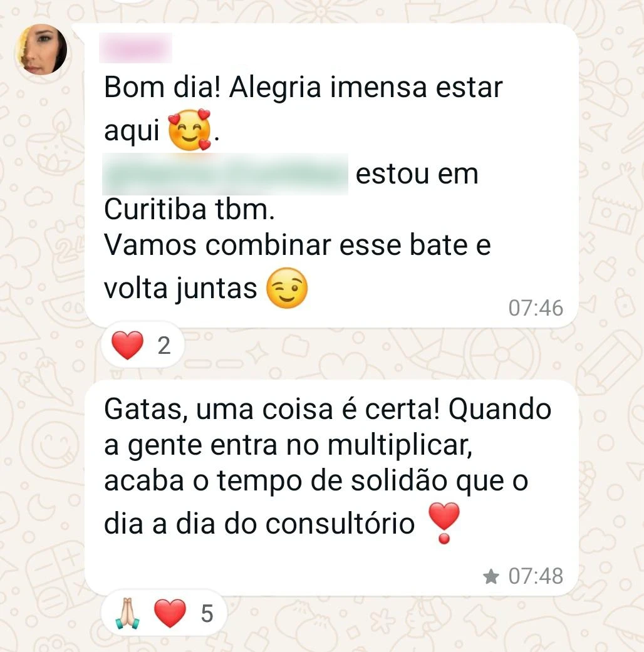Tap the reaction count 2
This screenshot has height=652, width=644.
click(x=164, y=346)
